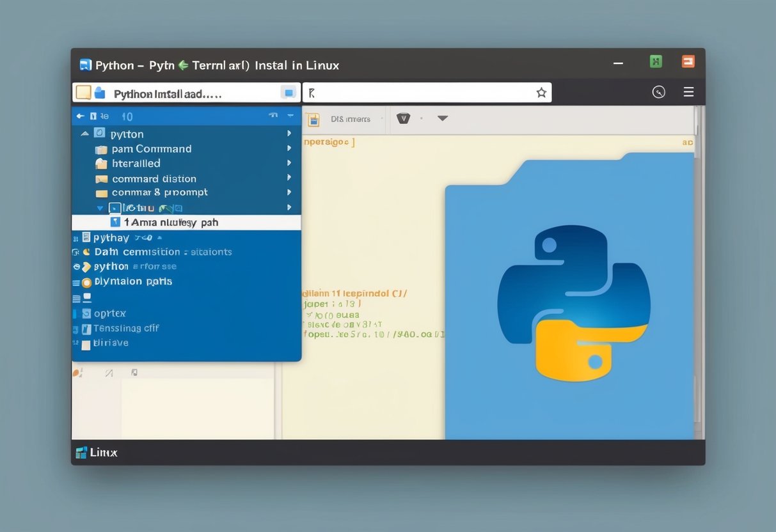Click the large Python logo
The width and height of the screenshot is (776, 532).
click(573, 302)
